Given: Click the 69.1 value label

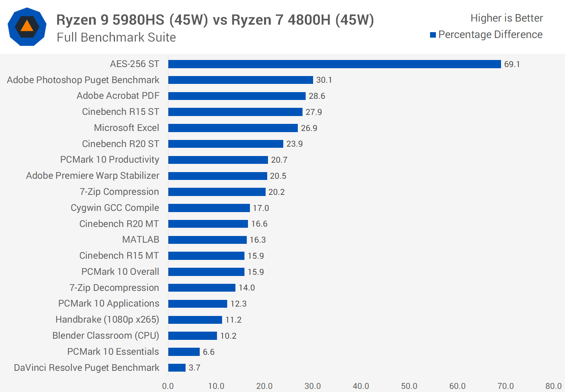Looking at the screenshot, I should (x=512, y=64).
